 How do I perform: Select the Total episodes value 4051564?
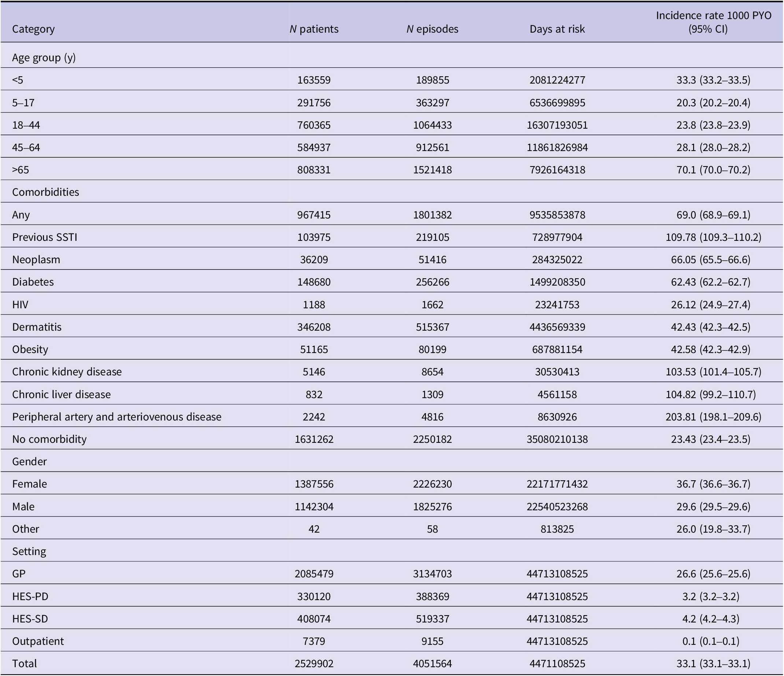click(432, 664)
